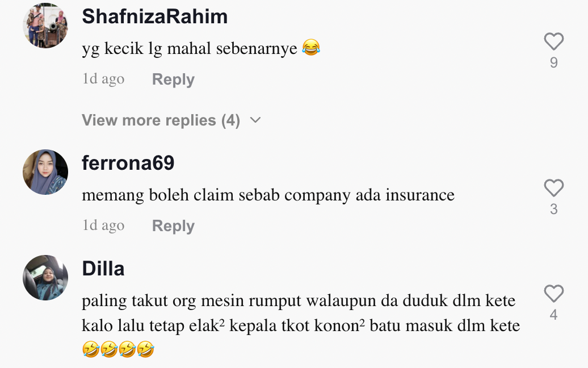The width and height of the screenshot is (588, 368).
Task: Open the ferrona69 username link
Action: tap(128, 163)
